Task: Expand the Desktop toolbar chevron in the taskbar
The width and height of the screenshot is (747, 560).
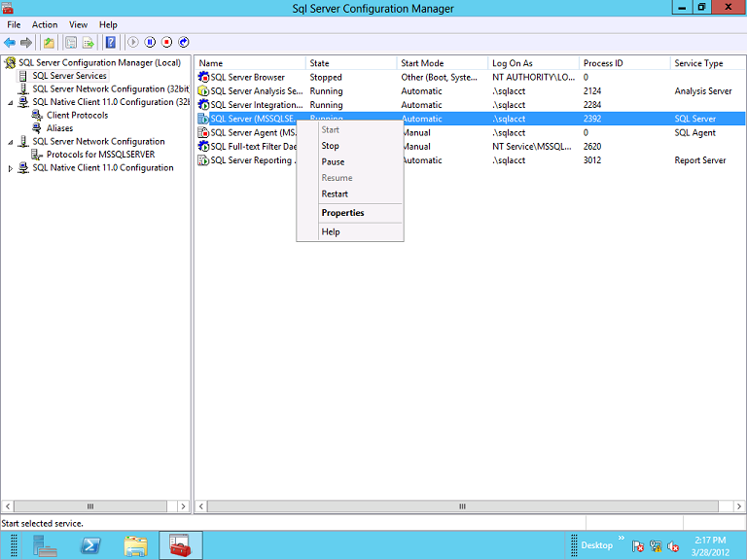Action: coord(622,538)
